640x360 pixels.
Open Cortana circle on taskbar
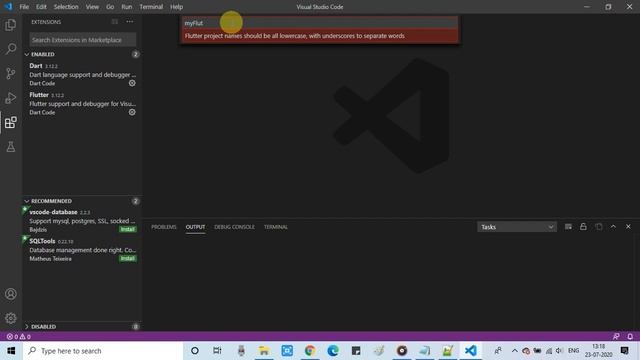pos(195,351)
